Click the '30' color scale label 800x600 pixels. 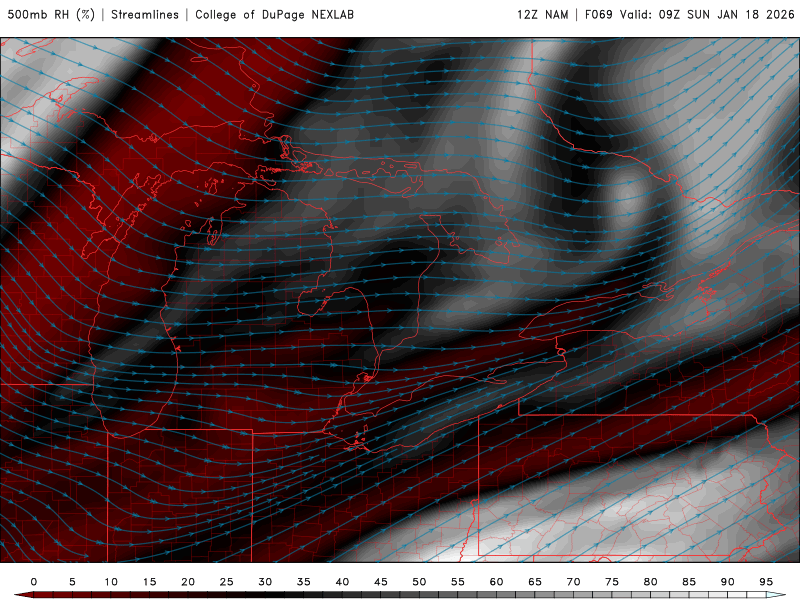click(265, 582)
